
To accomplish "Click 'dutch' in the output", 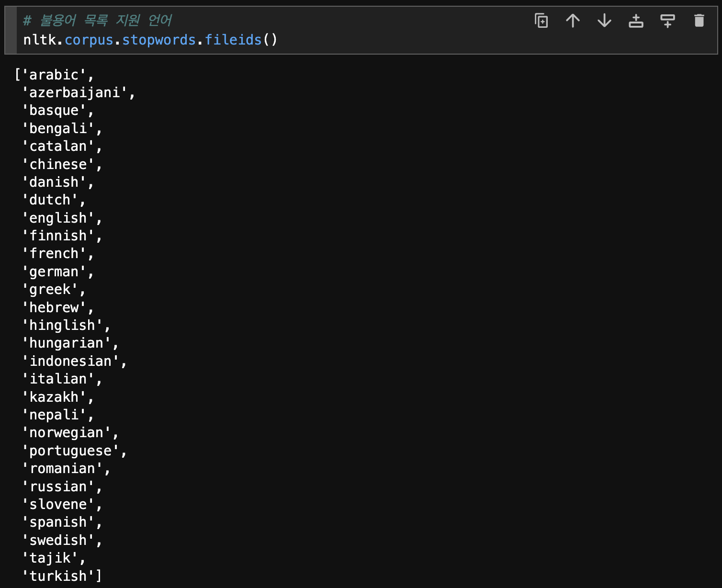I will pos(50,200).
